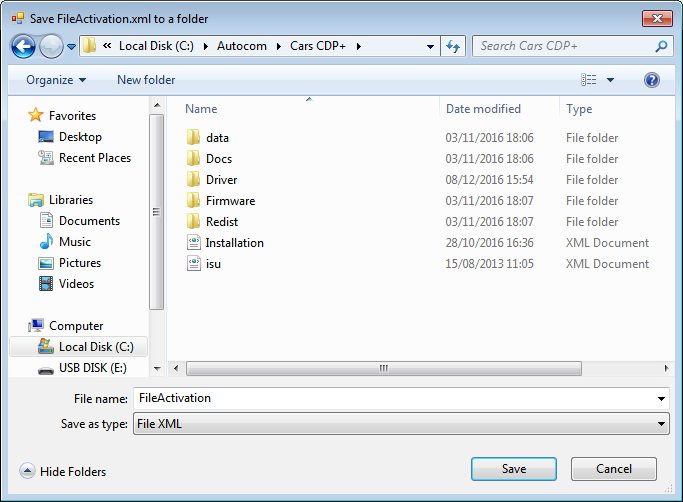
Task: Open the view options dropdown arrow
Action: point(610,80)
